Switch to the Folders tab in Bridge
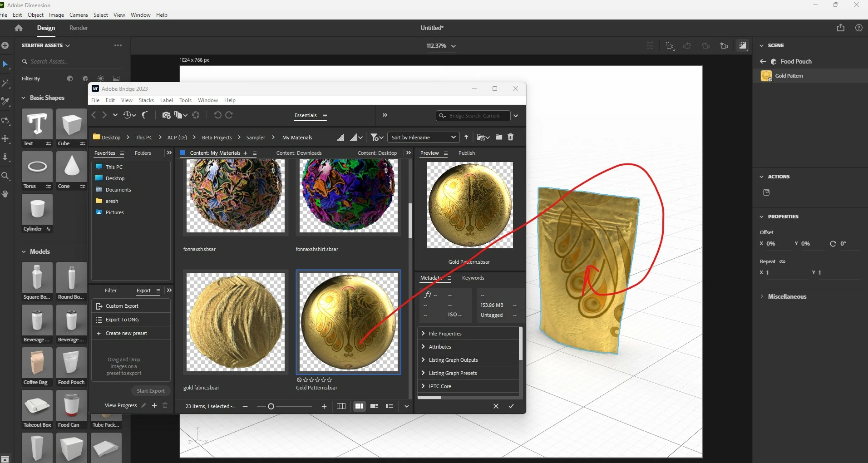This screenshot has height=463, width=868. [143, 153]
